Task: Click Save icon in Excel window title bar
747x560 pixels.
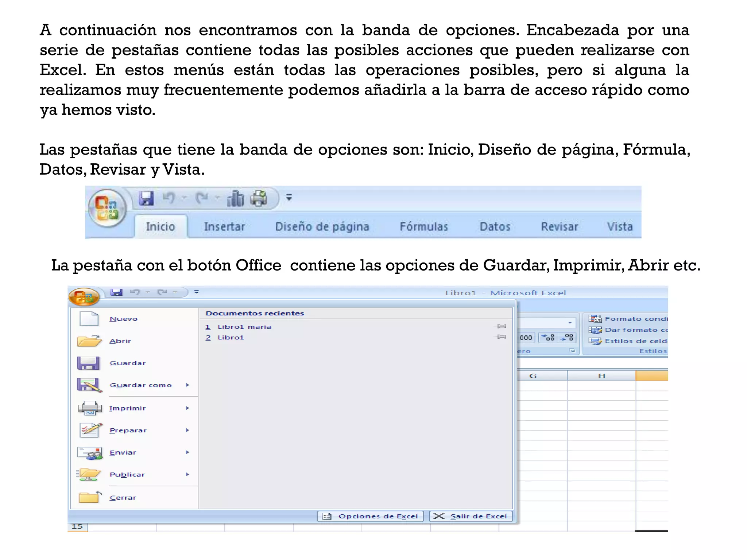Action: click(x=117, y=292)
